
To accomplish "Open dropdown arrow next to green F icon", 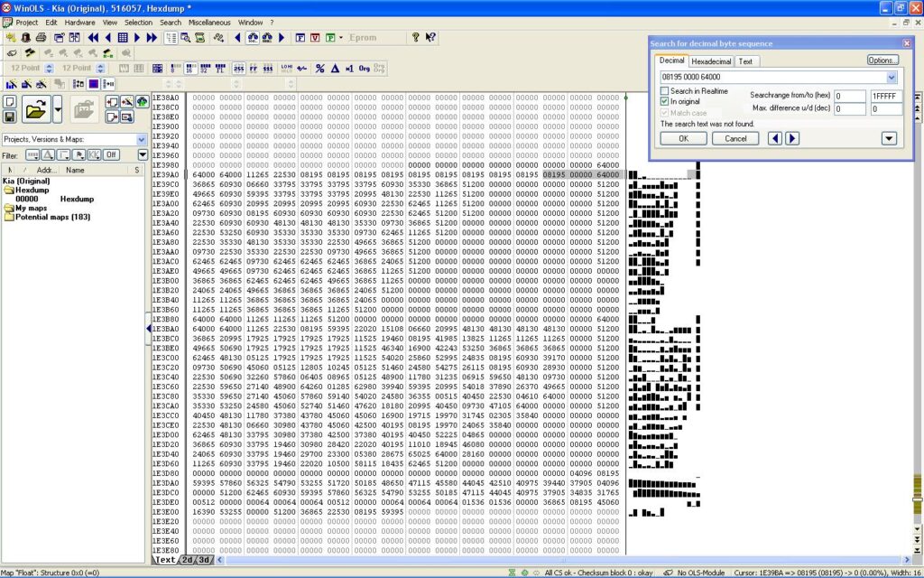I will coord(340,38).
